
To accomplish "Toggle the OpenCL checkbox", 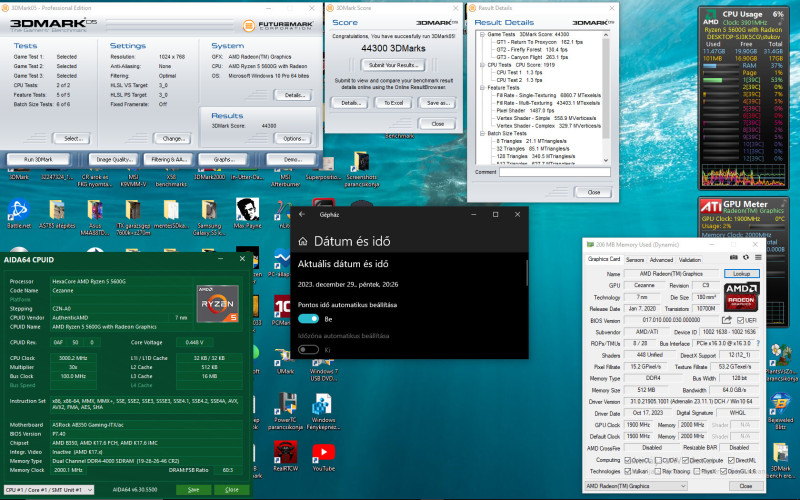I will point(628,460).
